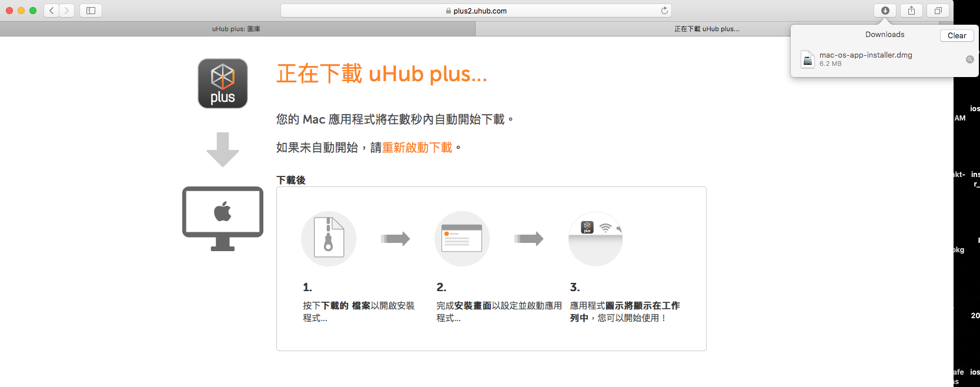Click the uHub plus app logo
980x387 pixels.
pyautogui.click(x=223, y=84)
